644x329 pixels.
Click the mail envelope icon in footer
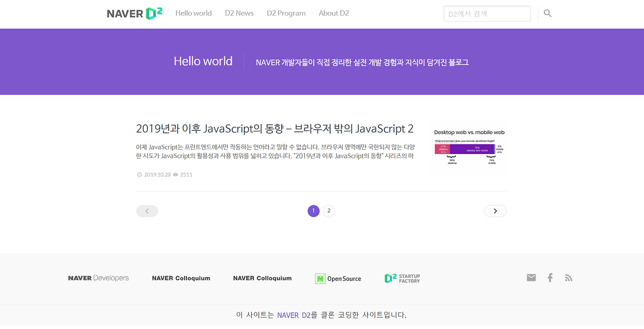click(x=531, y=278)
